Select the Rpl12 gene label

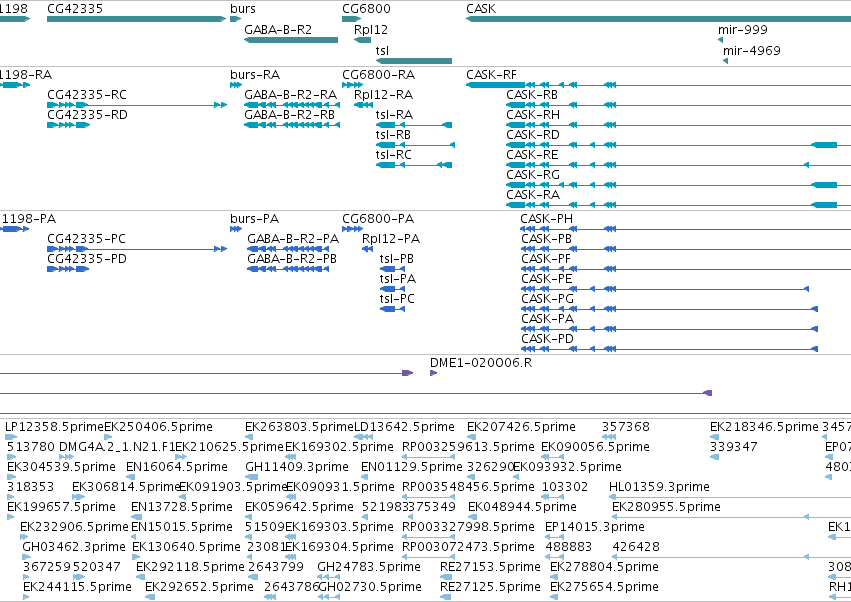click(371, 30)
